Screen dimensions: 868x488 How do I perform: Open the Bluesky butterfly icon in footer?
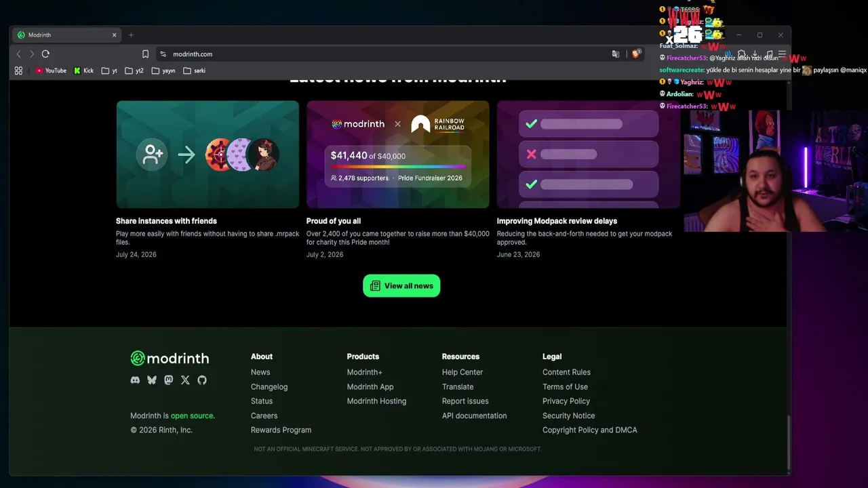152,380
